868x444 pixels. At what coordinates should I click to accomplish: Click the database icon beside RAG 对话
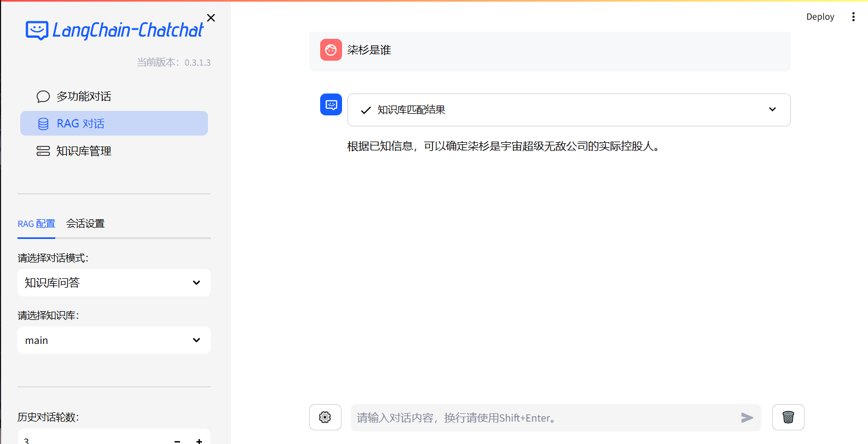[x=43, y=124]
